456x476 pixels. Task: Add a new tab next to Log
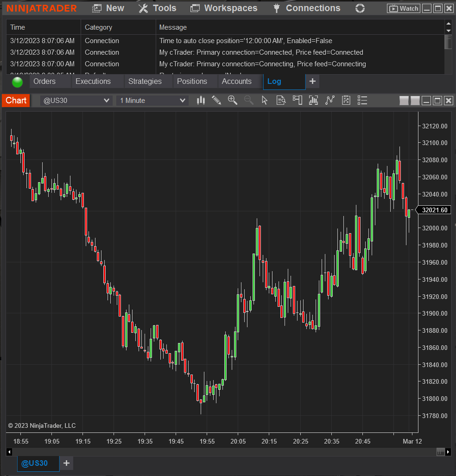[x=312, y=82]
